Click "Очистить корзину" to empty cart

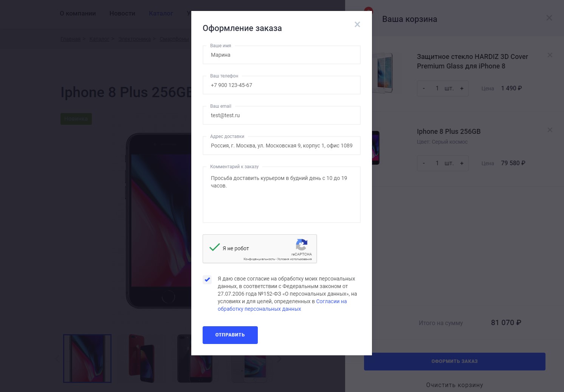coord(454,385)
